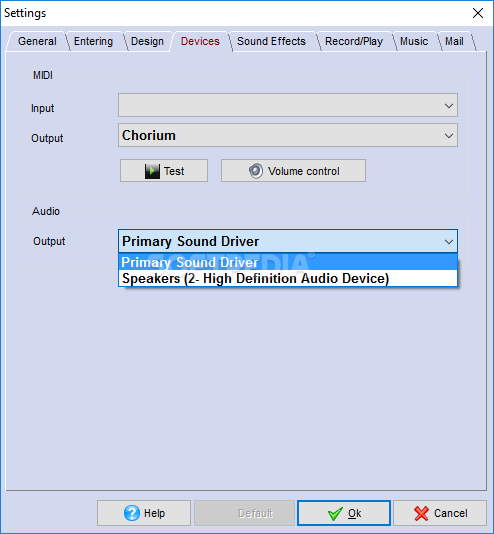The width and height of the screenshot is (494, 534).
Task: Open the Mail tab
Action: [454, 41]
